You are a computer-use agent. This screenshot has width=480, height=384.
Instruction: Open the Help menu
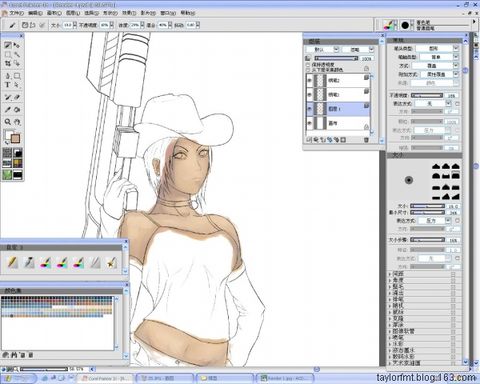[188, 13]
